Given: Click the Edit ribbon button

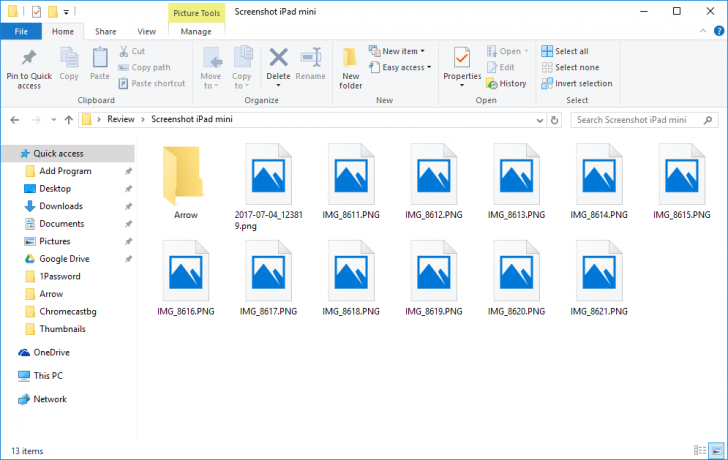Looking at the screenshot, I should pyautogui.click(x=500, y=67).
